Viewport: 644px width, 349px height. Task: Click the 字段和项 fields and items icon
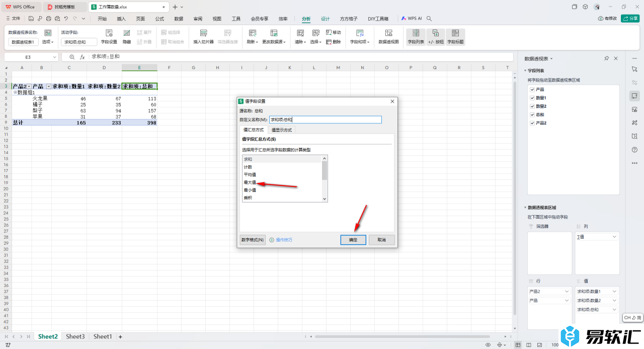360,33
